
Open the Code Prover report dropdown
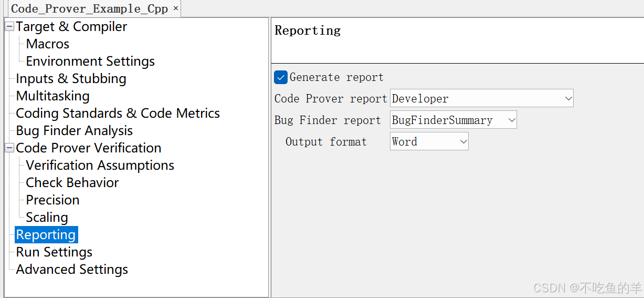click(481, 98)
